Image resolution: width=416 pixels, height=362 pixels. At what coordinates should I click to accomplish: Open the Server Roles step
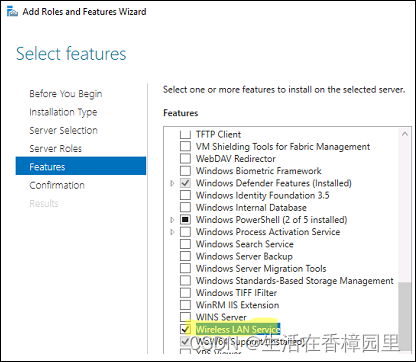coord(56,149)
